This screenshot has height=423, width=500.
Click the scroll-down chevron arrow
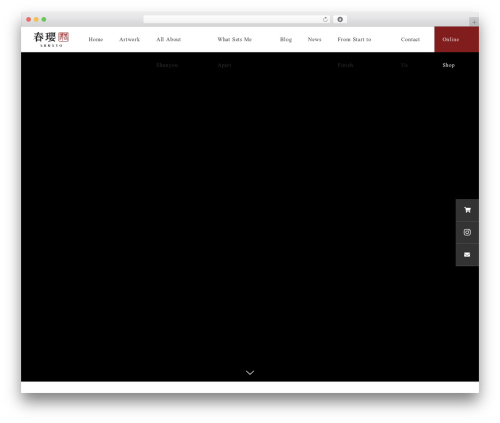[250, 373]
